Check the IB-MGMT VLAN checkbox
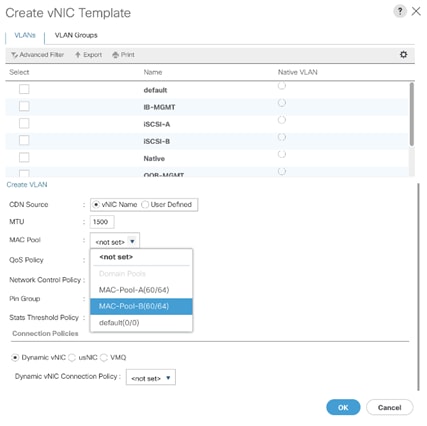Viewport: 427px width, 426px height. (24, 106)
